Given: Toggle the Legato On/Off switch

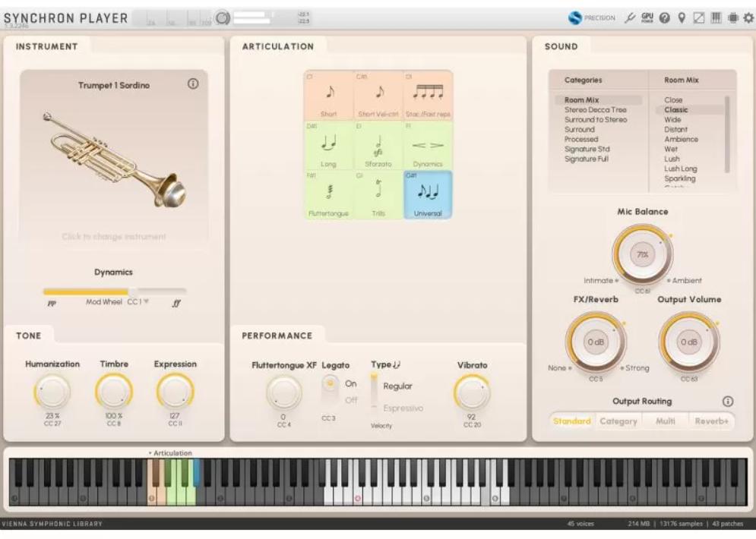Looking at the screenshot, I should click(x=330, y=391).
